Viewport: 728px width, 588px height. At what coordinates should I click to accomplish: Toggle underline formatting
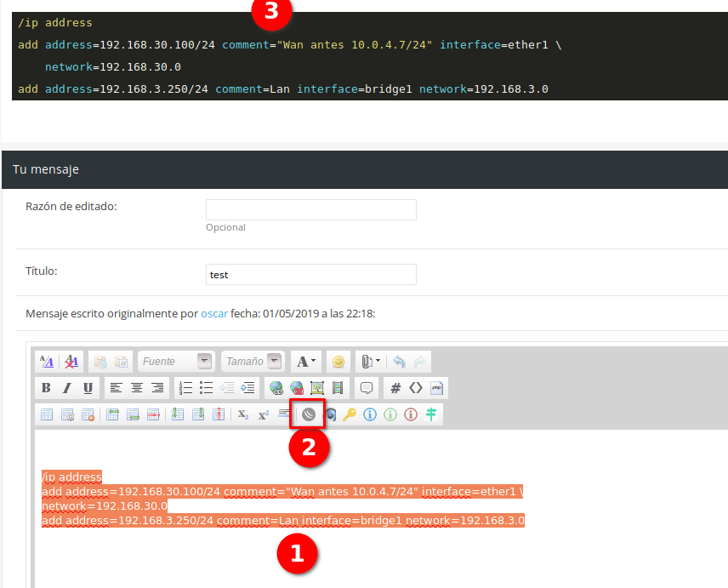(88, 388)
